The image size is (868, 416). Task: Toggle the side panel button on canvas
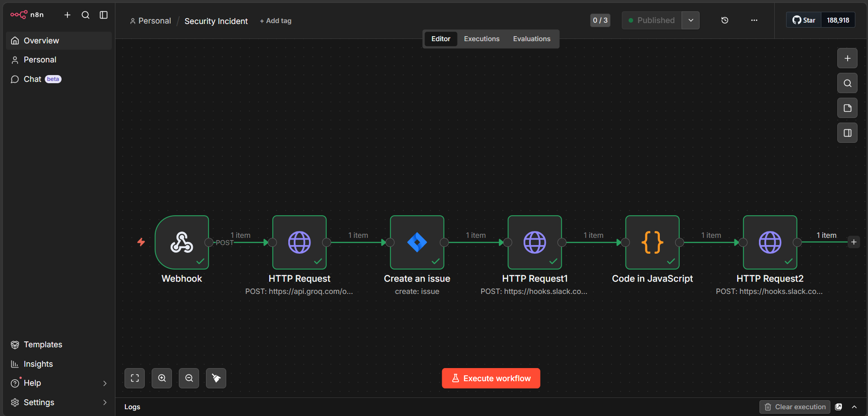click(x=848, y=133)
